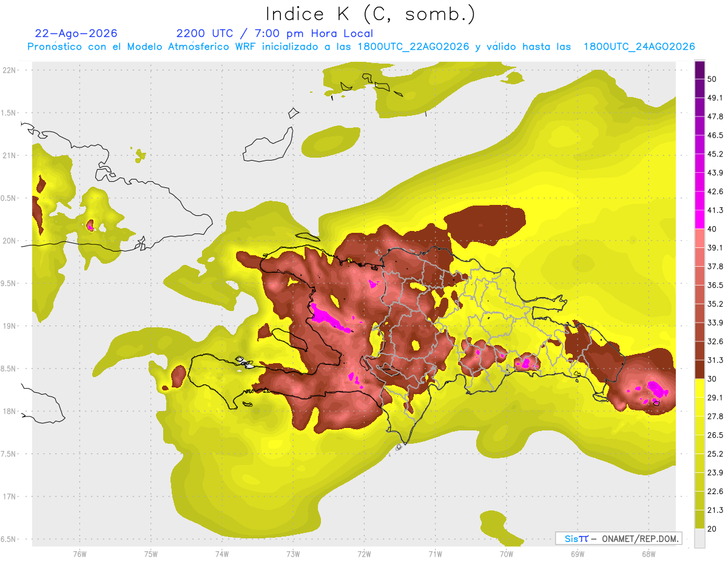The image size is (728, 562).
Task: Click the colorbar label "50"
Action: point(712,79)
